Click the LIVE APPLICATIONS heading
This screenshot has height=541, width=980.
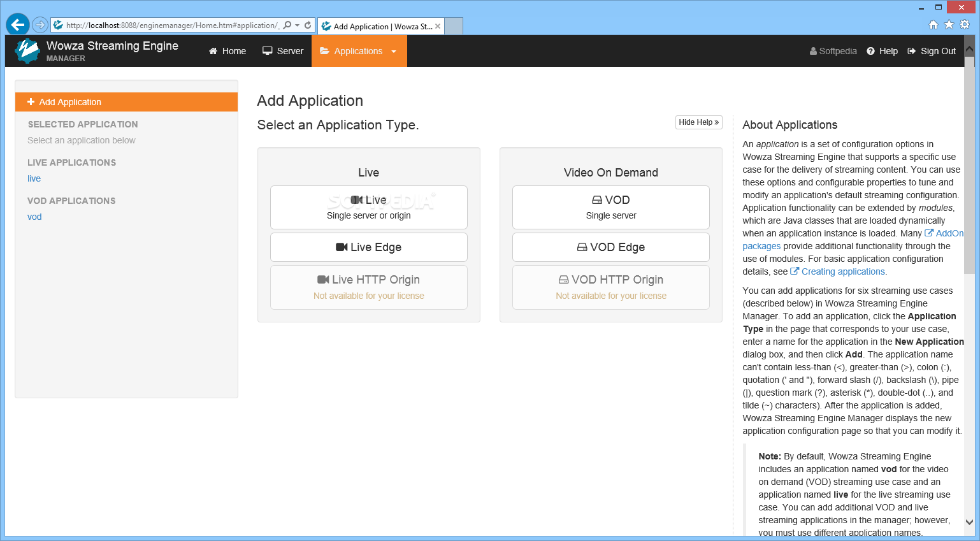[x=72, y=162]
